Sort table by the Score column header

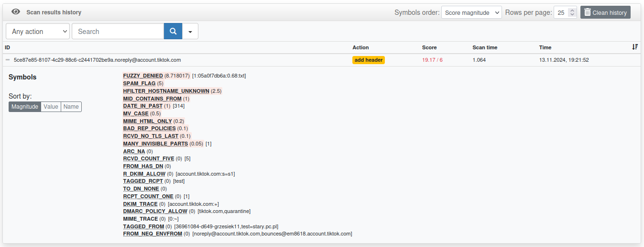coord(429,47)
